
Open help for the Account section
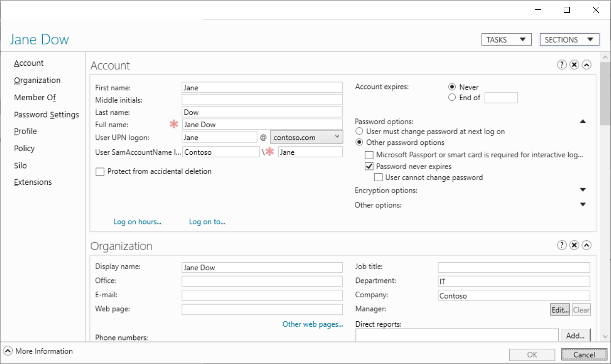[561, 64]
